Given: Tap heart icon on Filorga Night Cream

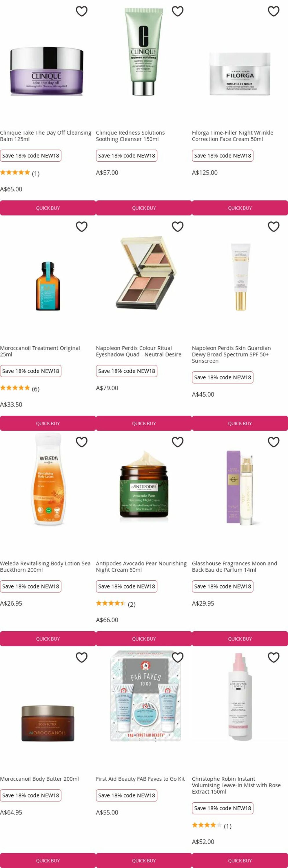Looking at the screenshot, I should coord(274,11).
